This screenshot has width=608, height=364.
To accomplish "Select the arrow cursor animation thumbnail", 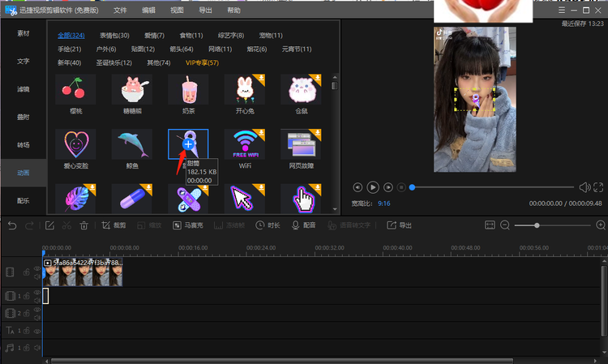I will point(245,199).
